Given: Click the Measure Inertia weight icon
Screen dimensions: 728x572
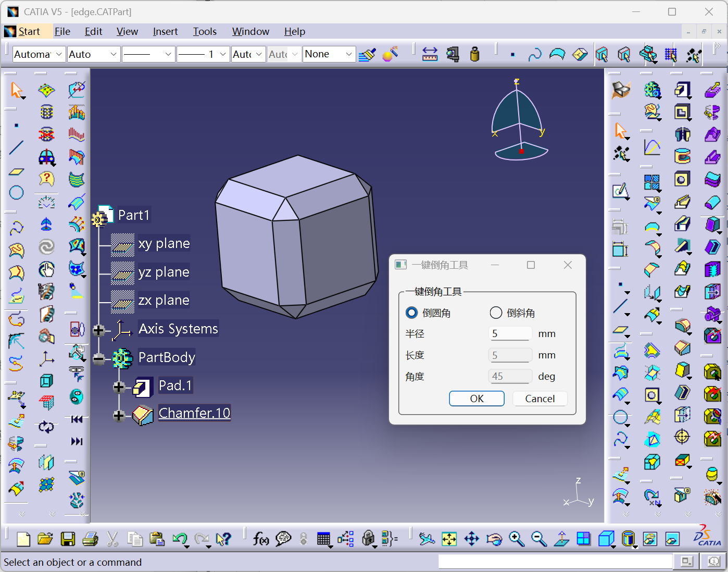Looking at the screenshot, I should (474, 54).
